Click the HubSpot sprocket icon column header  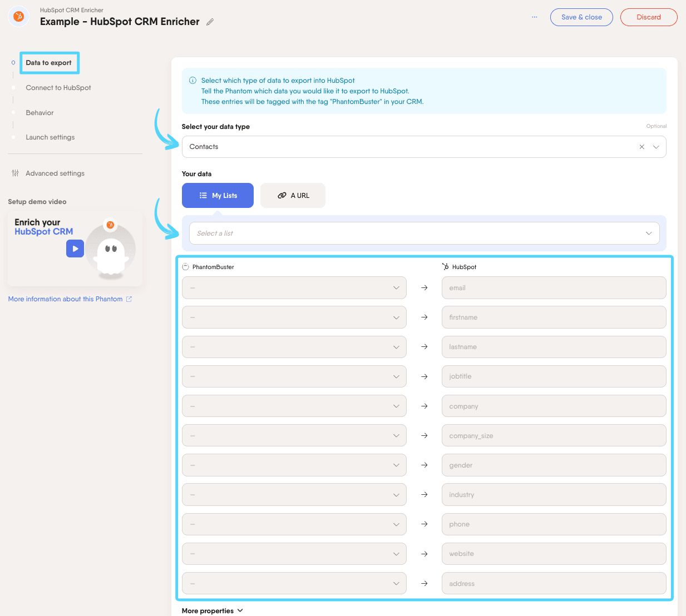(x=445, y=267)
